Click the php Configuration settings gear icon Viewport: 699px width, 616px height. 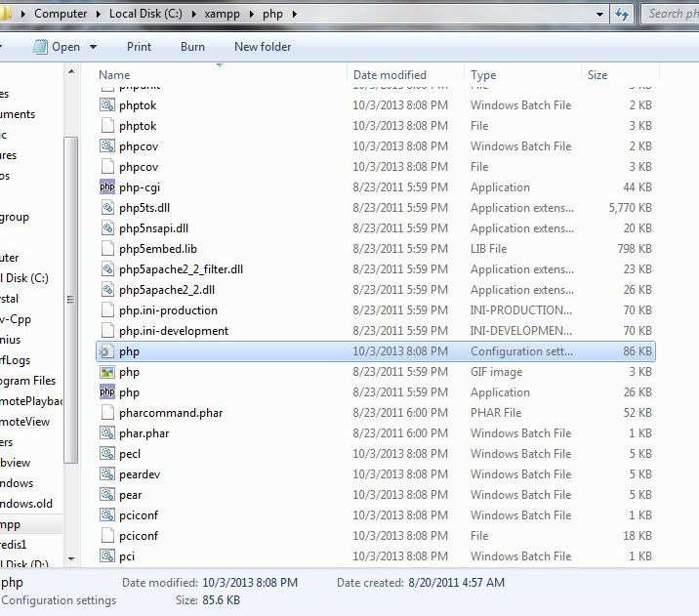point(107,351)
